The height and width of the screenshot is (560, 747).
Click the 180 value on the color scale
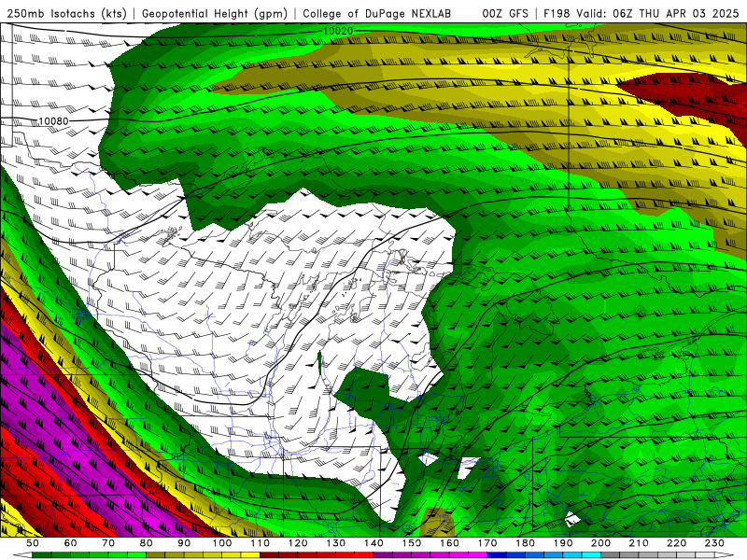(525, 543)
